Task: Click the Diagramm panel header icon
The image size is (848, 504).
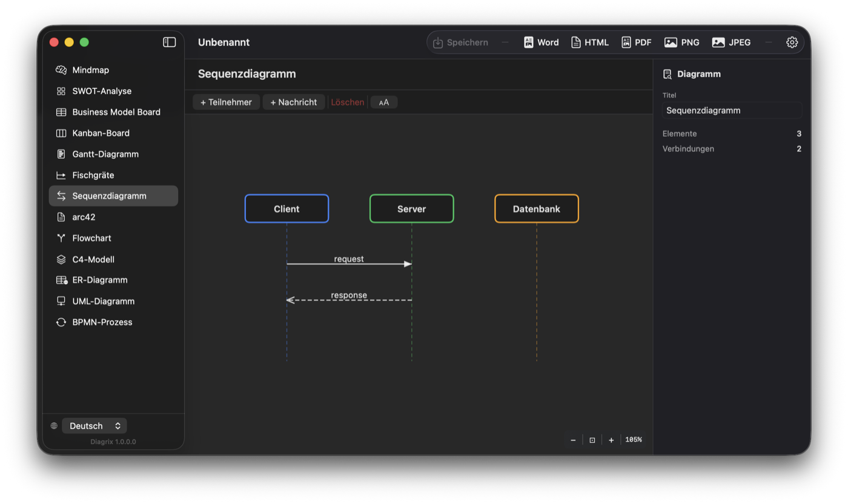Action: [x=667, y=74]
